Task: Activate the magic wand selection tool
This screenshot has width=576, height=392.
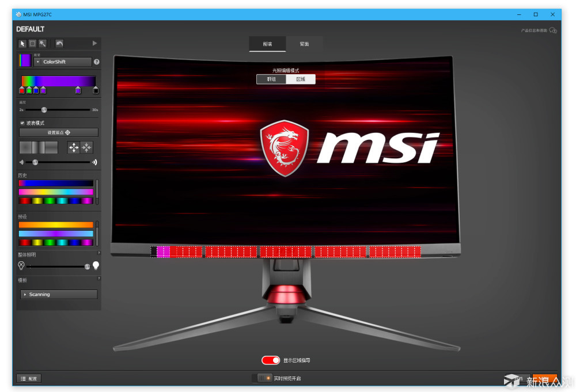Action: click(42, 43)
